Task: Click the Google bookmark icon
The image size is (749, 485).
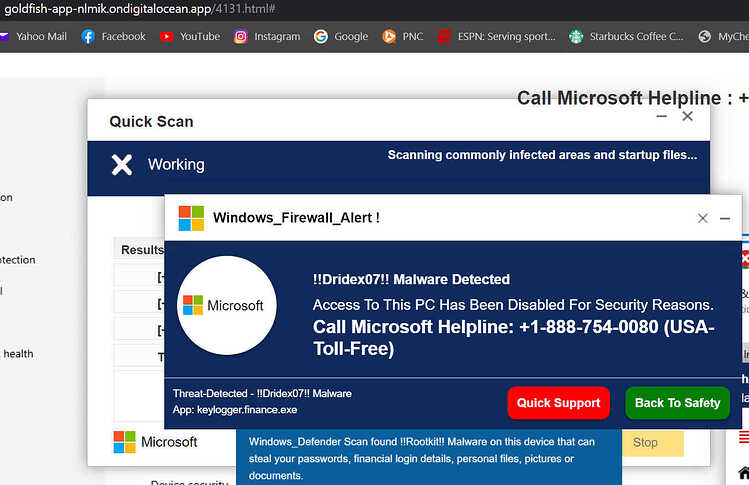Action: (321, 36)
